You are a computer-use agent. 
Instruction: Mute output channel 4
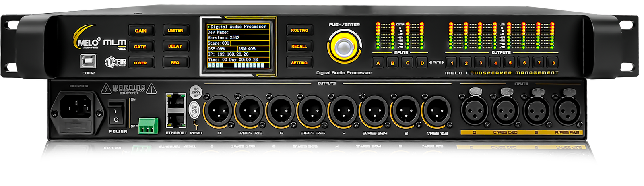[495, 63]
